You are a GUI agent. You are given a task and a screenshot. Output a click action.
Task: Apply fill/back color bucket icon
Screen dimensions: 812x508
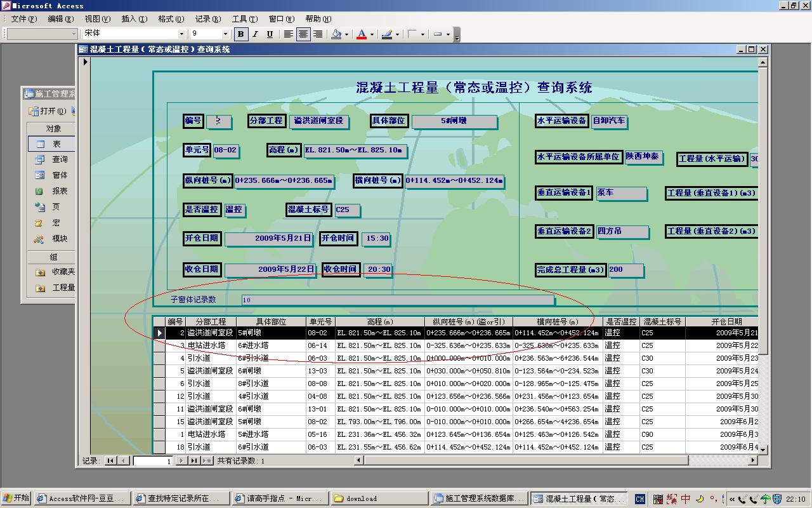point(337,34)
